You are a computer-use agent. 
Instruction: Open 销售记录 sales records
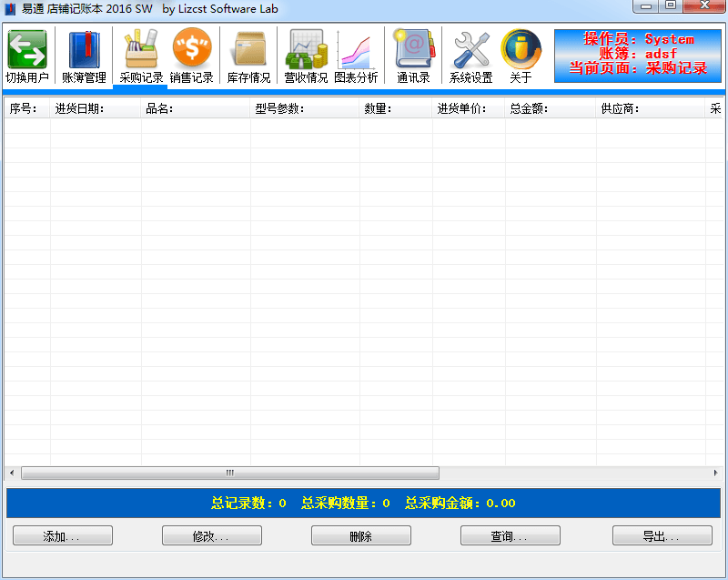191,56
